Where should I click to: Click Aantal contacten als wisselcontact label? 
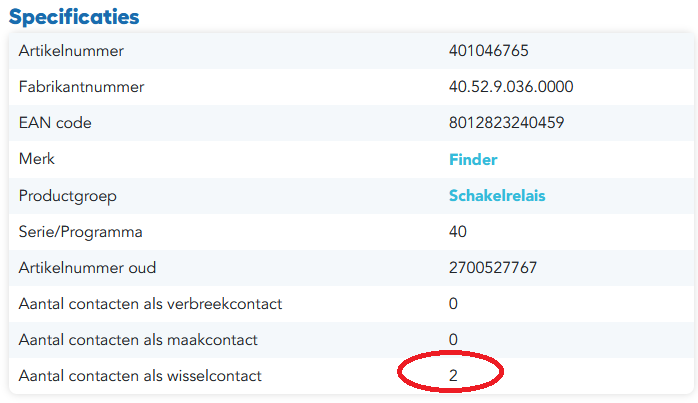point(140,376)
